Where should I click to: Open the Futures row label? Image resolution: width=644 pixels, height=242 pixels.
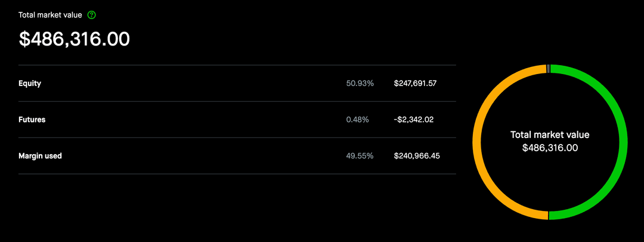pos(32,120)
